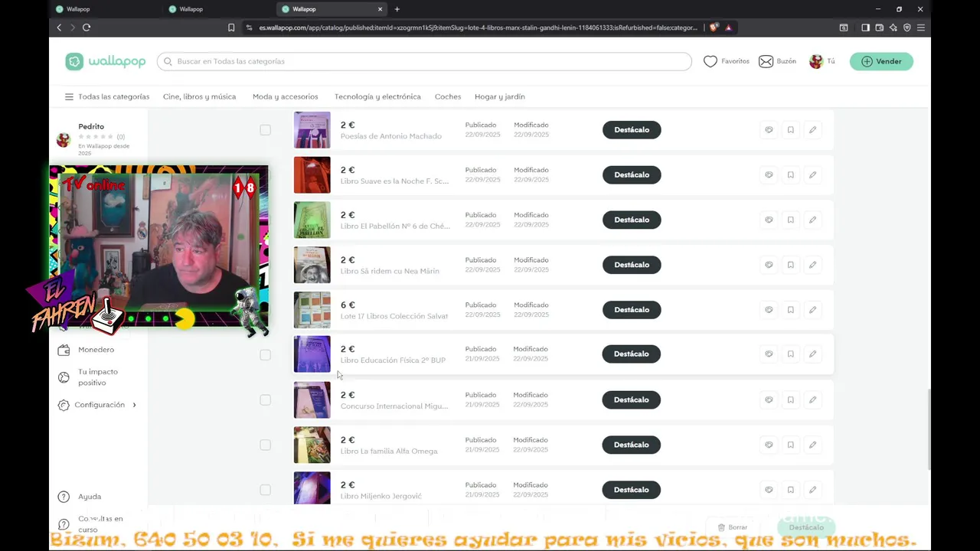
Task: Toggle the browser sidebar panel
Action: [865, 28]
